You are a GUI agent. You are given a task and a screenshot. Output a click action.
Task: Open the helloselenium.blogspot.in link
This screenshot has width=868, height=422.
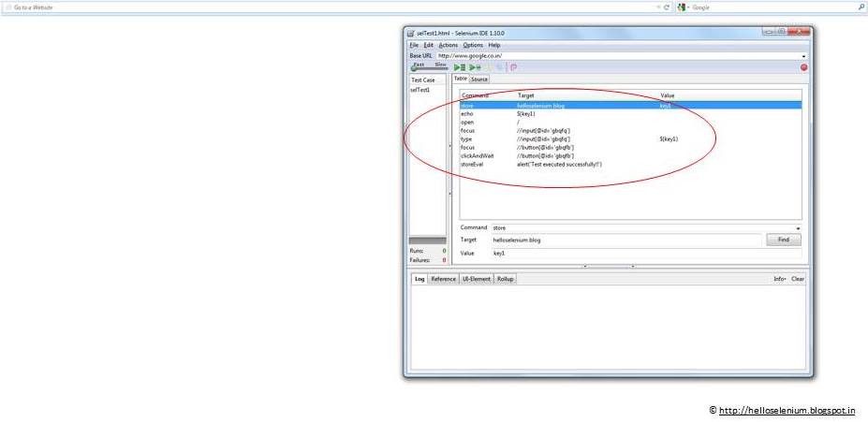pyautogui.click(x=787, y=411)
